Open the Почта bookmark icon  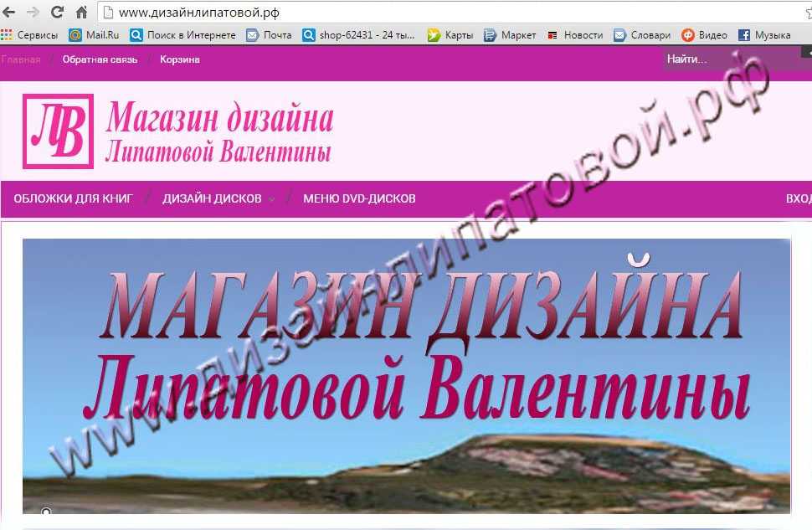click(253, 35)
